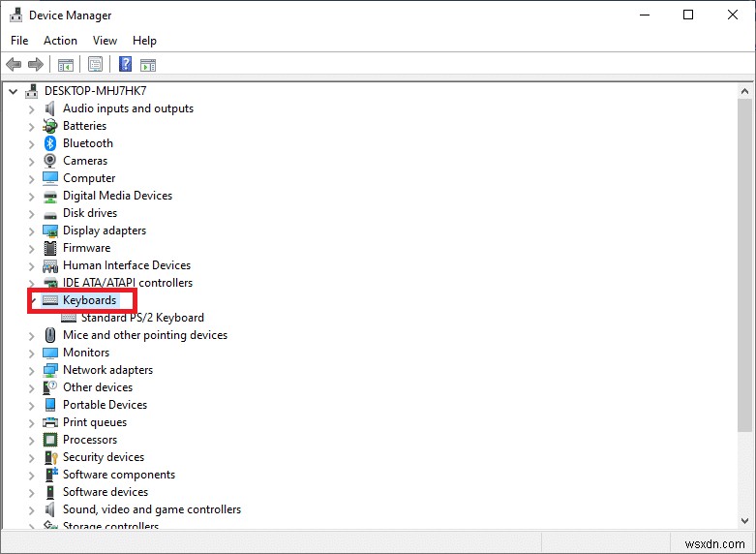Expand the Audio inputs and outputs node

click(31, 109)
